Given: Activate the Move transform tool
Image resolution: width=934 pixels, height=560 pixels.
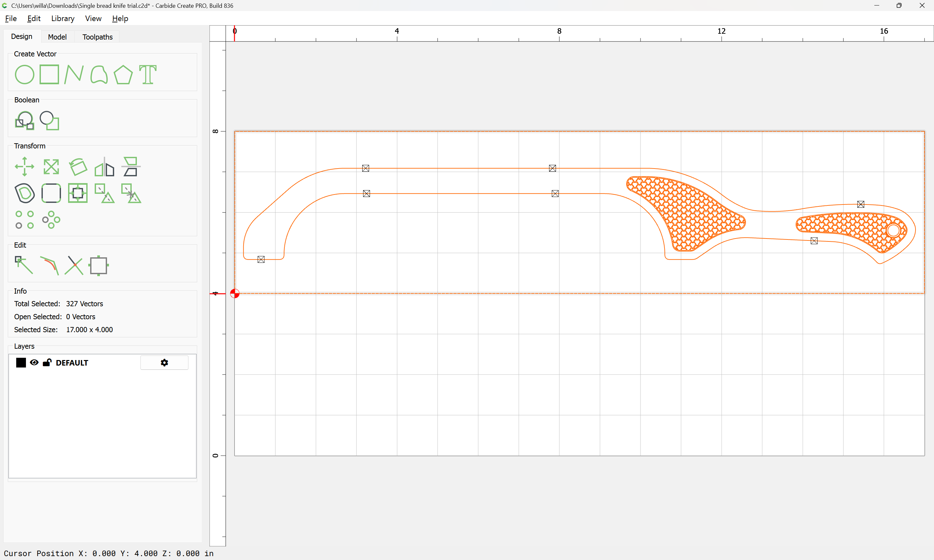Looking at the screenshot, I should [25, 167].
